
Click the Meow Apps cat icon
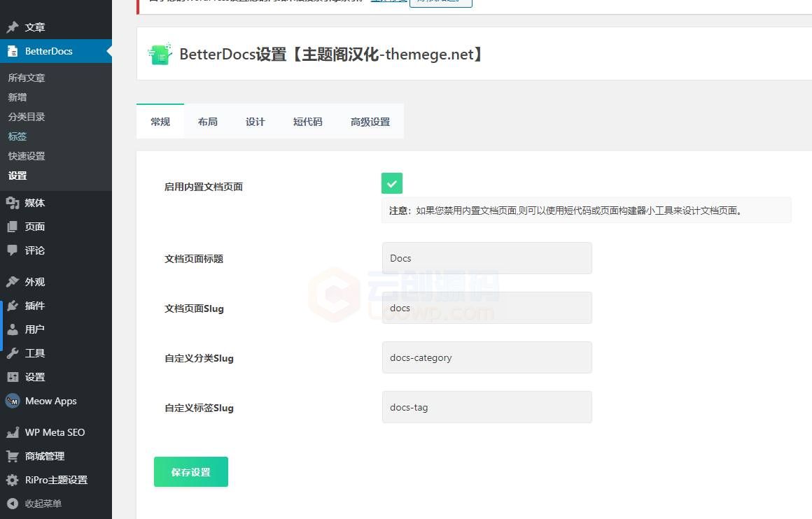point(13,401)
